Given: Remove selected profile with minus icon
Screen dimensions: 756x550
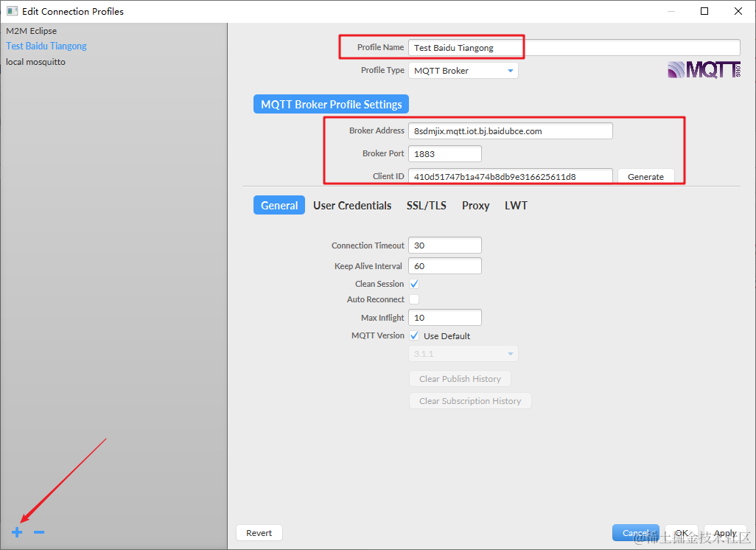Looking at the screenshot, I should pyautogui.click(x=39, y=532).
